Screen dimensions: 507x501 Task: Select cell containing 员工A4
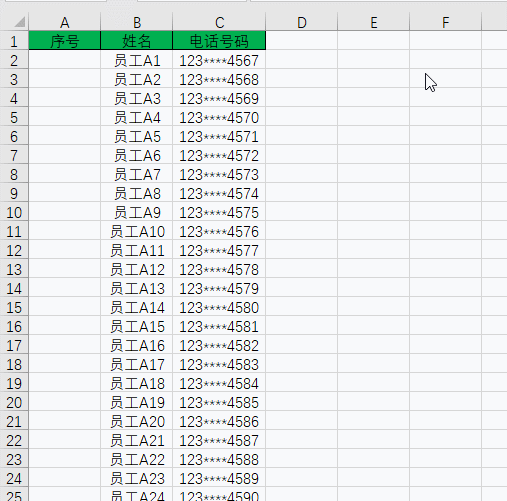(136, 117)
